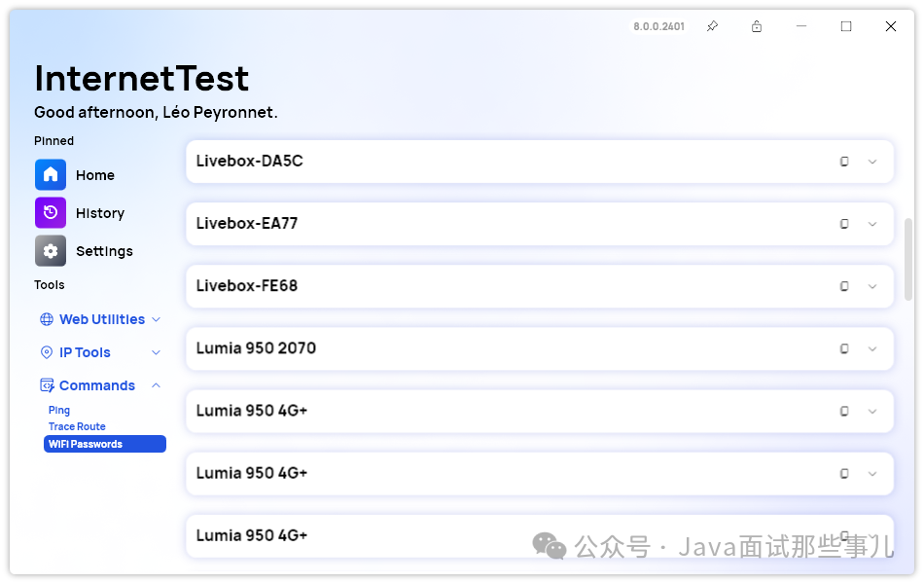Collapse the Commands section
The width and height of the screenshot is (924, 584).
(x=100, y=385)
